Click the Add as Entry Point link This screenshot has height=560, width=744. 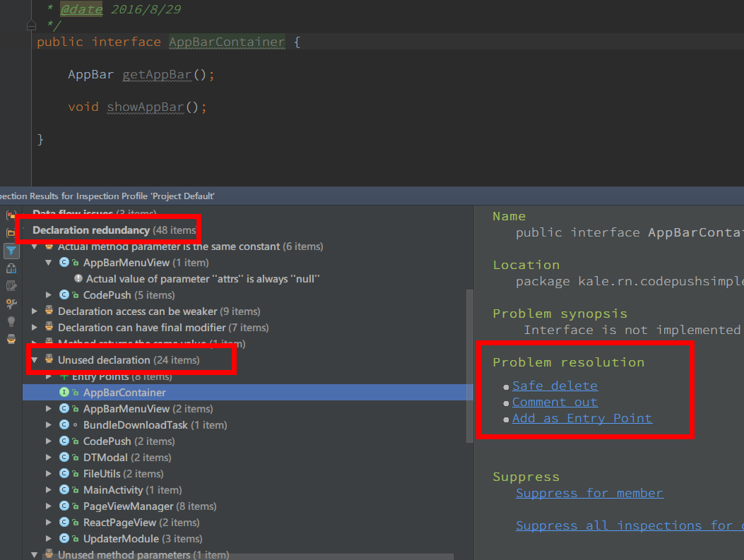click(582, 418)
